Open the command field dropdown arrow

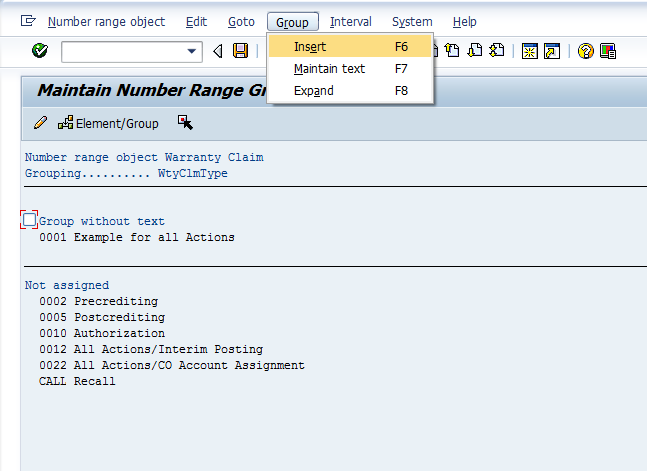191,52
